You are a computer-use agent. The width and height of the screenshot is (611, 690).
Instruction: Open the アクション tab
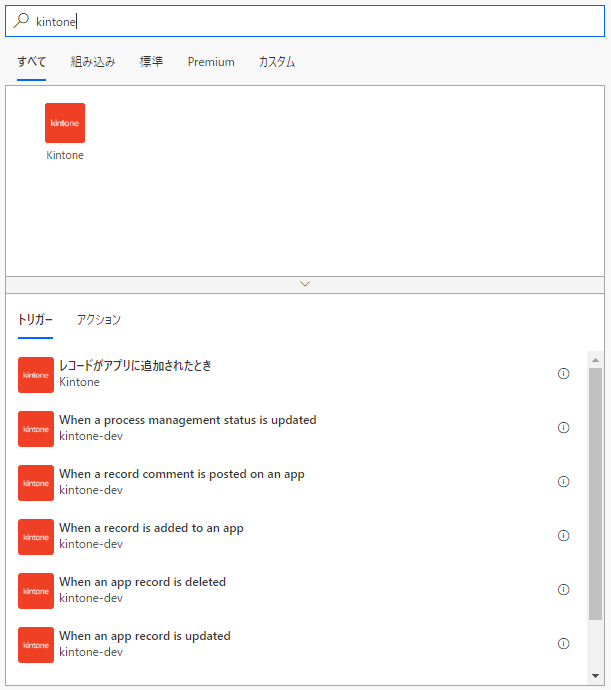[99, 319]
